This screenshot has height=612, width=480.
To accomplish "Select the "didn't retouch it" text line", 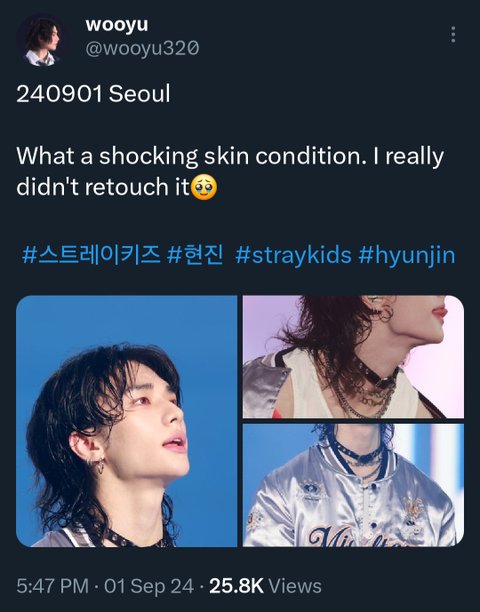I will tap(103, 187).
